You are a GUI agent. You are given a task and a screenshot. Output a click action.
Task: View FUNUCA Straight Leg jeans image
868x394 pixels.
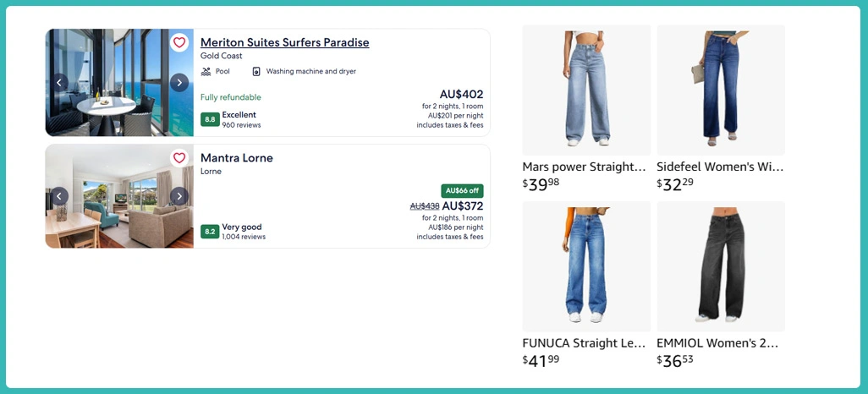[586, 266]
